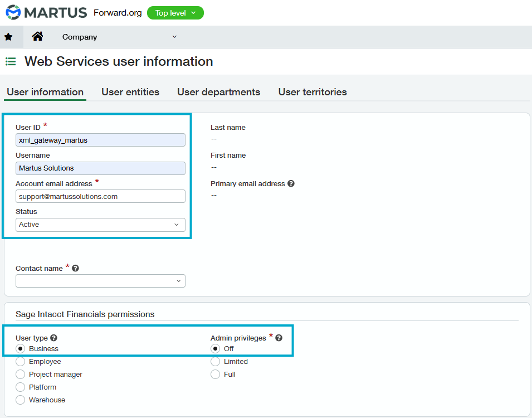Viewport: 532px width, 418px height.
Task: Switch to User territories tab
Action: (x=313, y=92)
